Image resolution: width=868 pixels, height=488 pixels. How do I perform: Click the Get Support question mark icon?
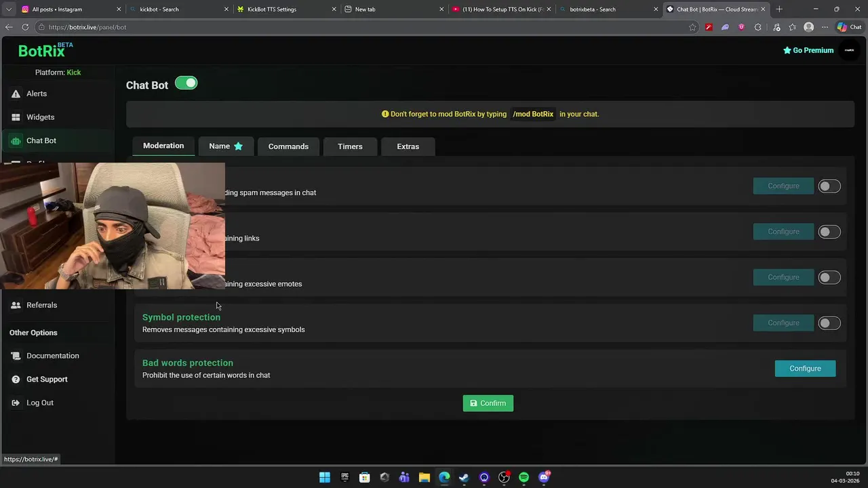coord(16,380)
